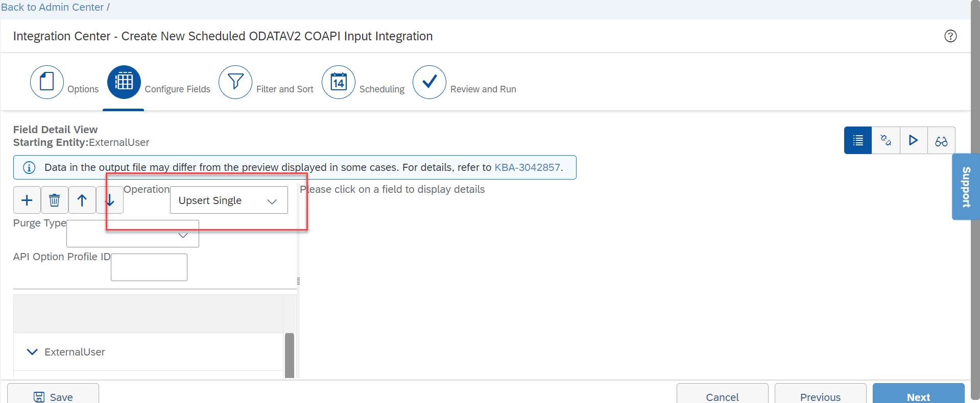Click the field tree vertical scrollbar
This screenshot has height=403, width=980.
pos(290,355)
